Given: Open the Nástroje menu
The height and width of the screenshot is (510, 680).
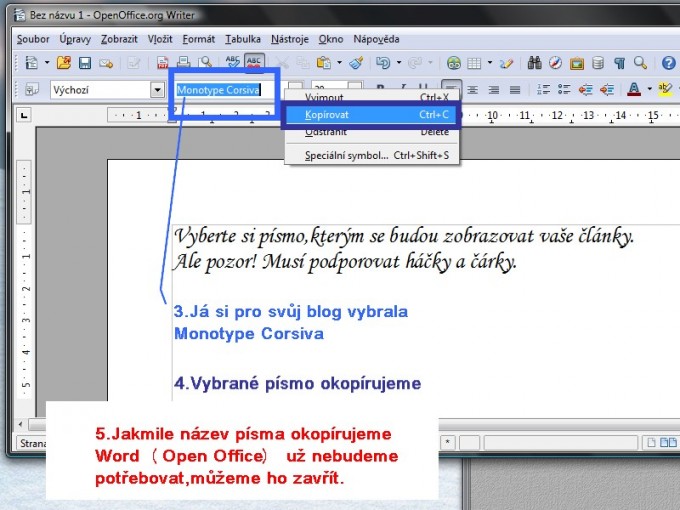Looking at the screenshot, I should point(290,39).
